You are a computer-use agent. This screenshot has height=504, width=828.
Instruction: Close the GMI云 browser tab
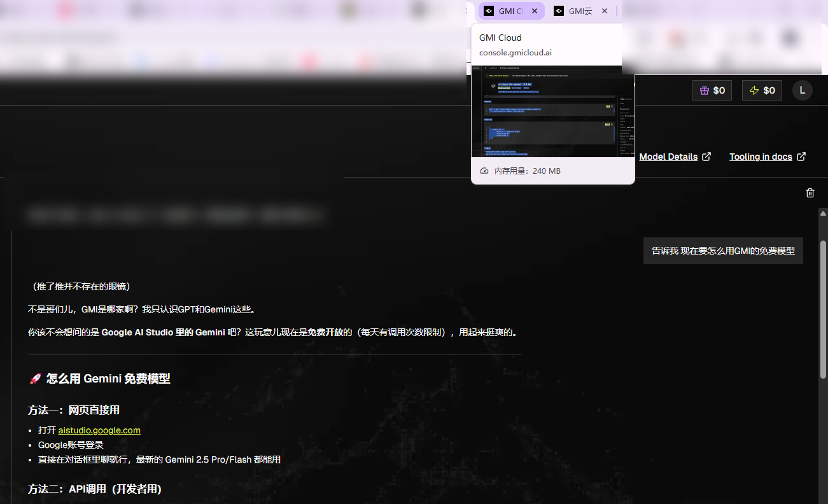tap(605, 11)
